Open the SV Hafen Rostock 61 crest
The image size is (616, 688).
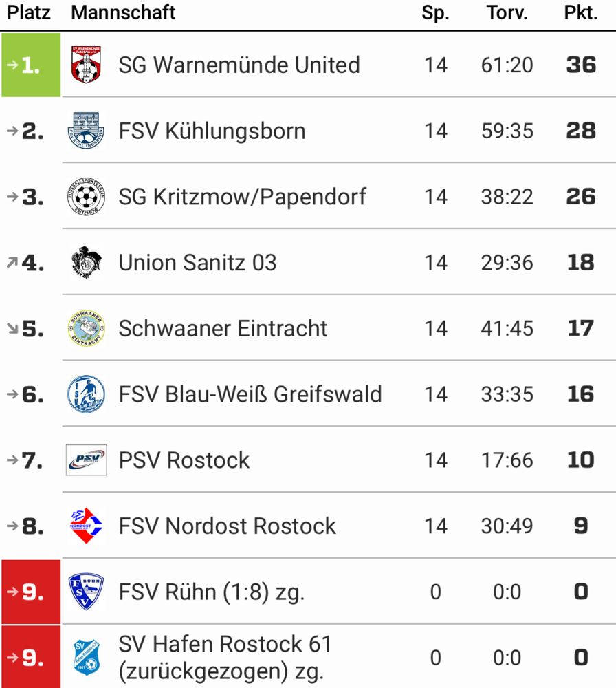tap(86, 657)
